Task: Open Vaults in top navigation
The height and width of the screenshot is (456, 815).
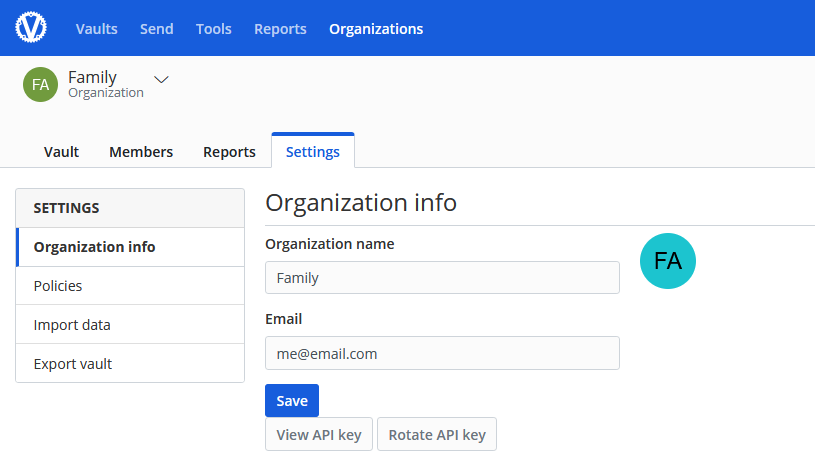Action: (97, 29)
